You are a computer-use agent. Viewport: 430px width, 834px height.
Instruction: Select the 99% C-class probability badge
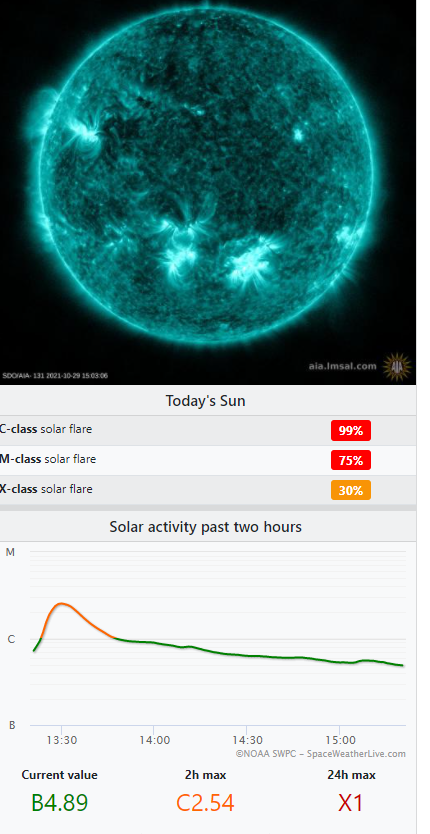coord(351,430)
